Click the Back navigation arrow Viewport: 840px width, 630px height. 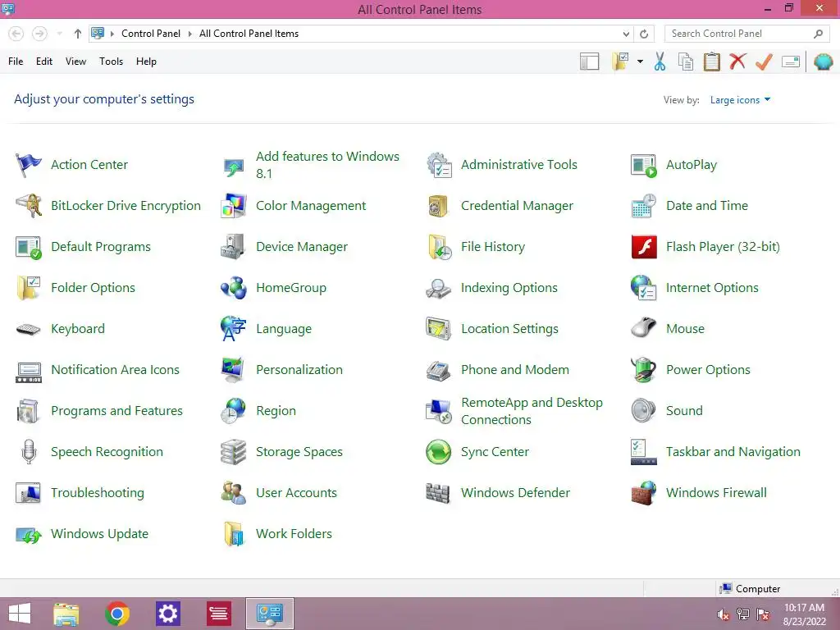click(x=16, y=34)
